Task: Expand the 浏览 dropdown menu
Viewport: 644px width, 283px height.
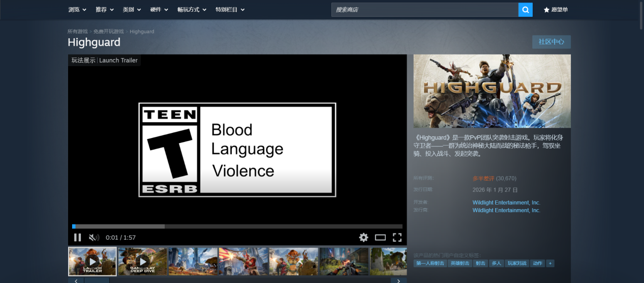Action: tap(77, 10)
